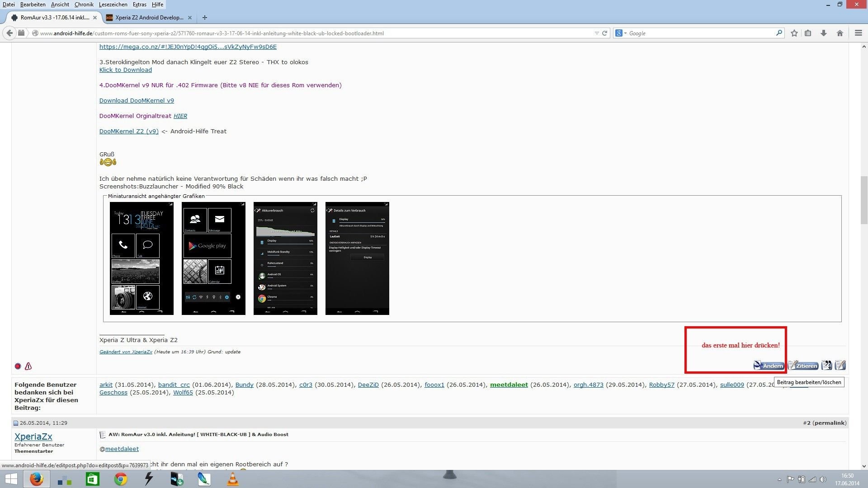Click the Ändern edit post button
Image resolution: width=868 pixels, height=488 pixels.
(x=769, y=366)
